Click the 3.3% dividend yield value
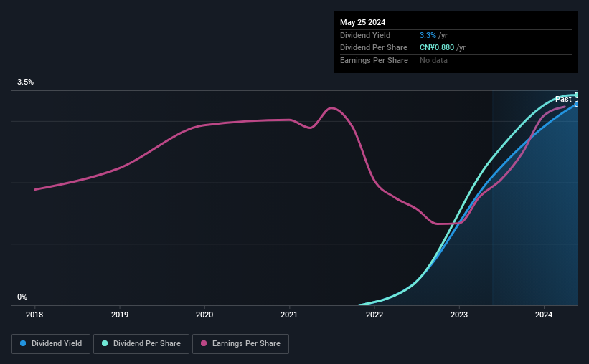Viewport: 589px width, 364px height. [x=428, y=35]
